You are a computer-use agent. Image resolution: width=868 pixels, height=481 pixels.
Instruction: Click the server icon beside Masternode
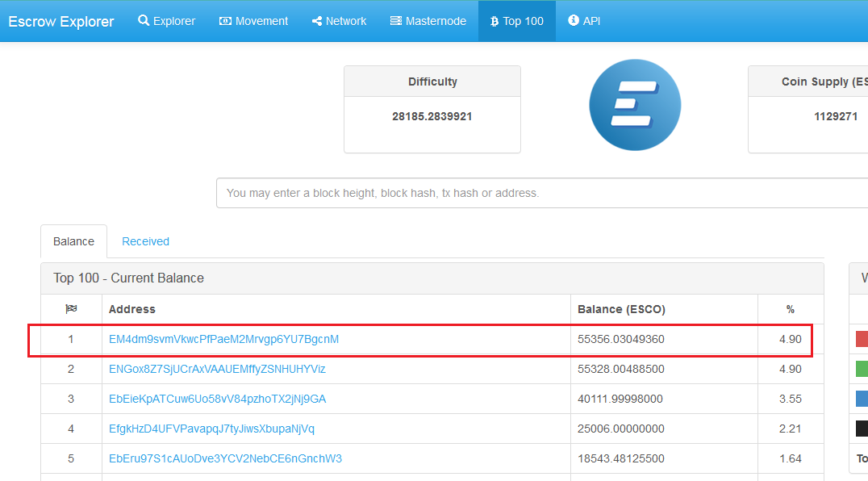tap(396, 21)
